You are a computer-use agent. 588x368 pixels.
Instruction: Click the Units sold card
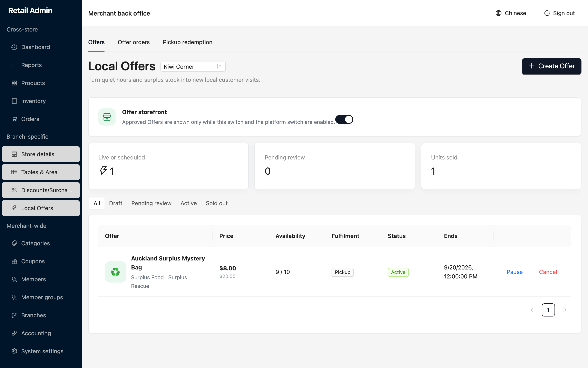point(501,166)
